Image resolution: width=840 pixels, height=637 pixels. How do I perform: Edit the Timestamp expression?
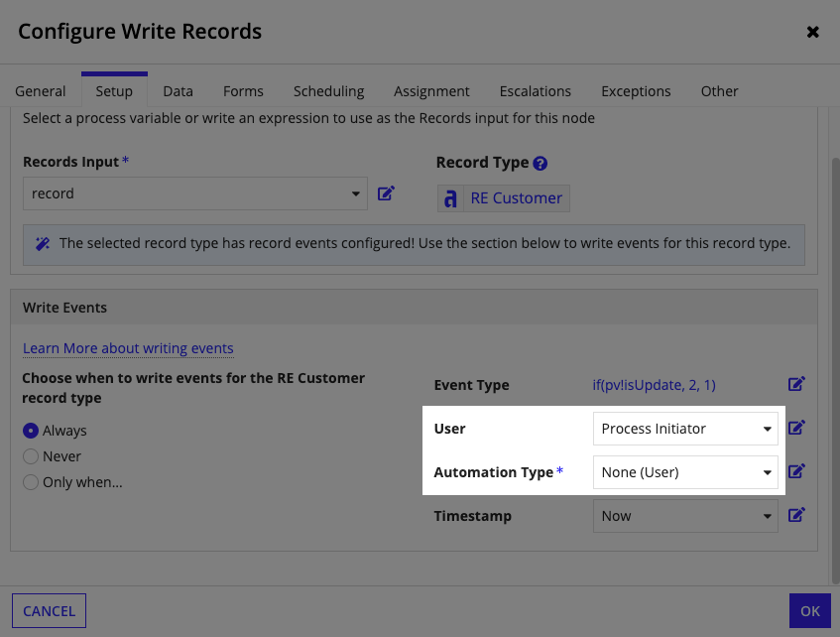coord(796,515)
